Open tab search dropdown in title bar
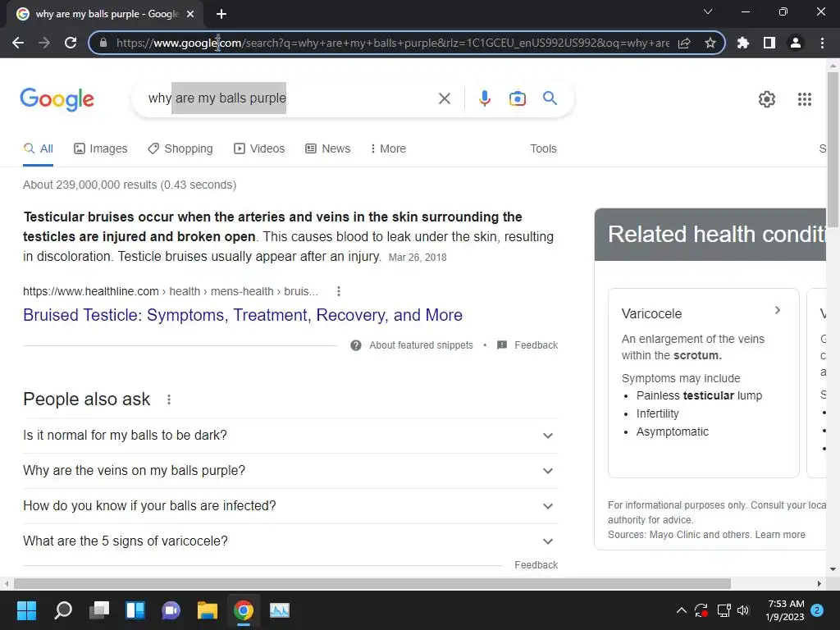 click(708, 11)
